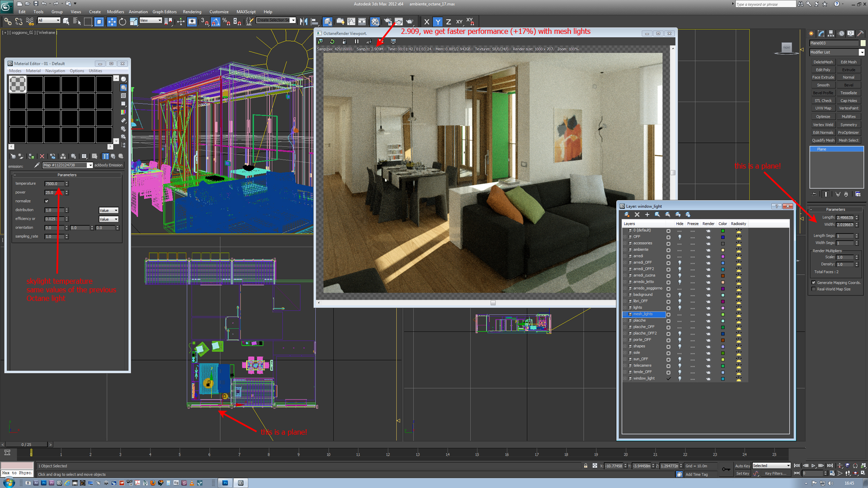Screen dimensions: 868x488
Task: Enable Real-World Map Size checkbox
Action: pyautogui.click(x=814, y=289)
